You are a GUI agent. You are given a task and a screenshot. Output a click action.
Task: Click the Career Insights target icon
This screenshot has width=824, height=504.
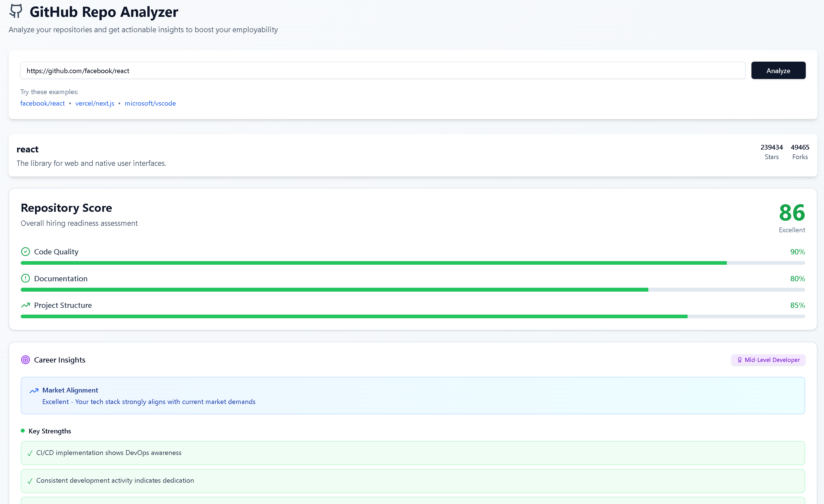(x=25, y=360)
